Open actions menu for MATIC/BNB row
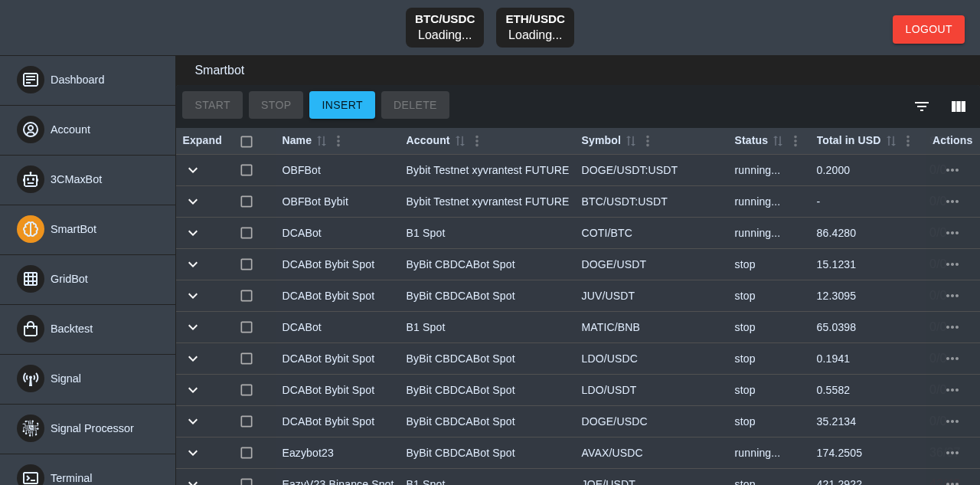The height and width of the screenshot is (485, 980). tap(952, 327)
